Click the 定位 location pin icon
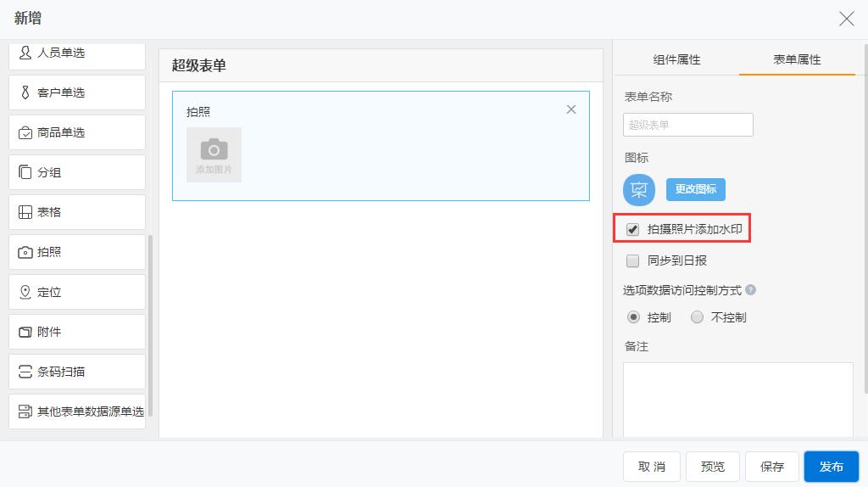 point(25,292)
